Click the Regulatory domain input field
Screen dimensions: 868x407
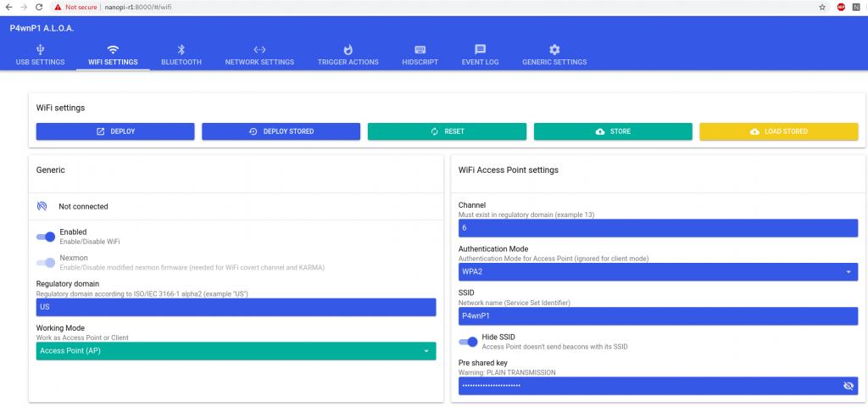(236, 307)
